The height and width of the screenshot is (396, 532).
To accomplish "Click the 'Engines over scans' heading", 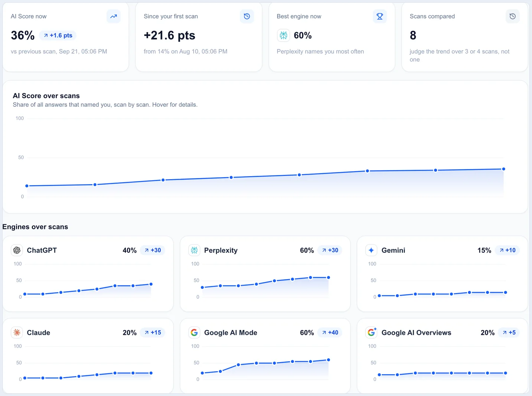I will pos(35,227).
